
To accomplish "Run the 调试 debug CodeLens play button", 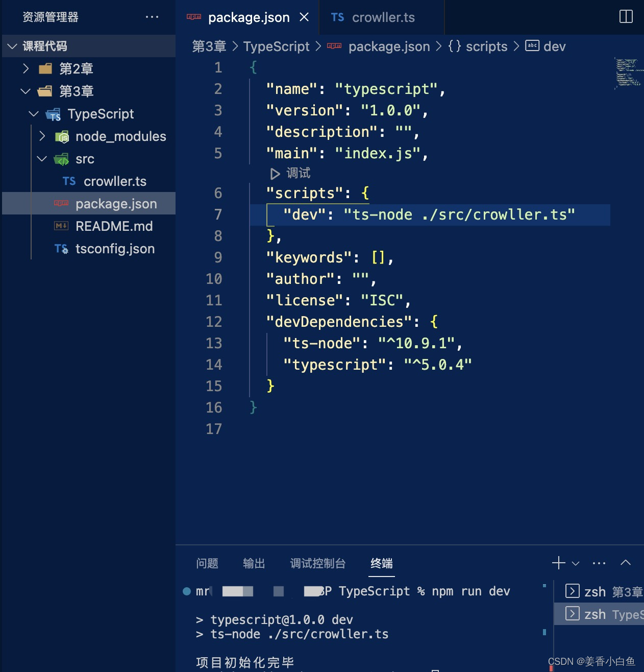I will [275, 174].
